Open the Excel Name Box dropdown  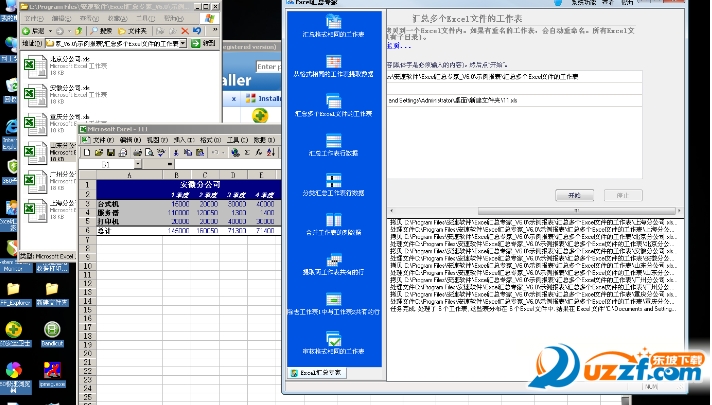coord(138,164)
